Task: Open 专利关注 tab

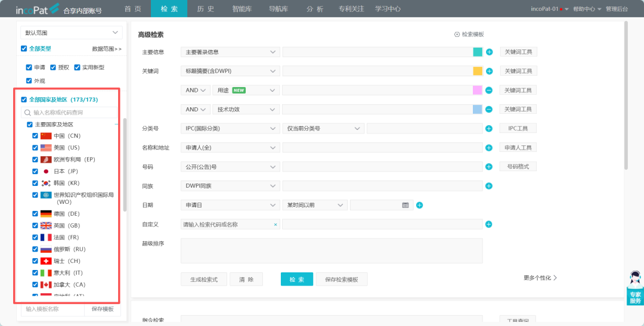Action: click(351, 8)
